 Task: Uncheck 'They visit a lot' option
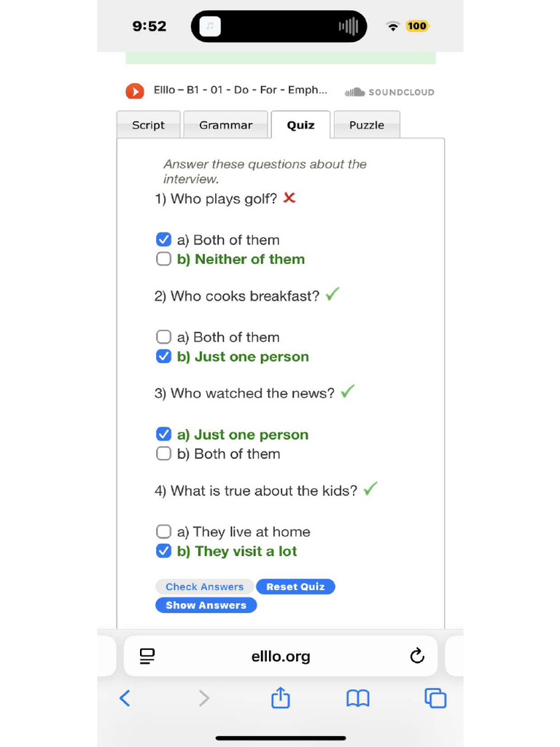(x=164, y=551)
